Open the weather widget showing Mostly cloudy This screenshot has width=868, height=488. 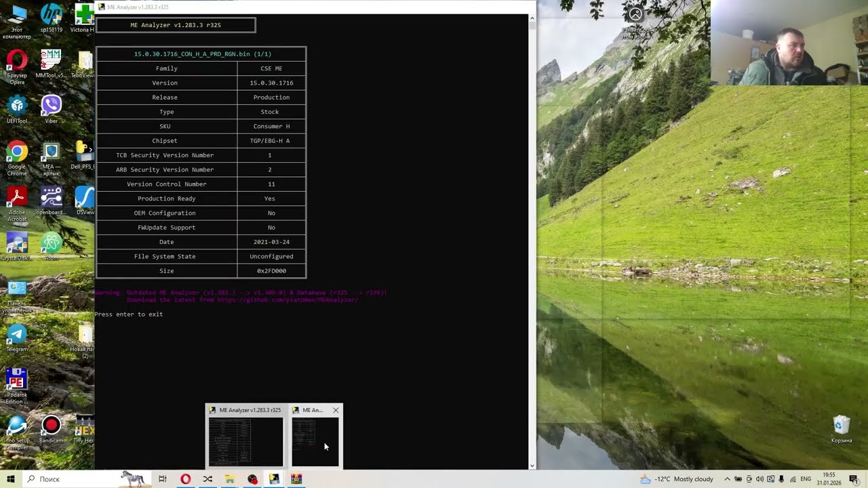point(677,479)
